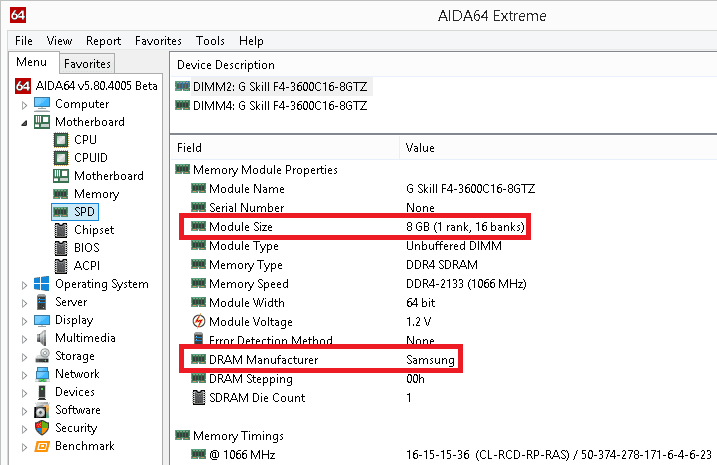Click the Motherboard sub-item board icon
Viewport: 717px width, 465px height.
[x=60, y=176]
